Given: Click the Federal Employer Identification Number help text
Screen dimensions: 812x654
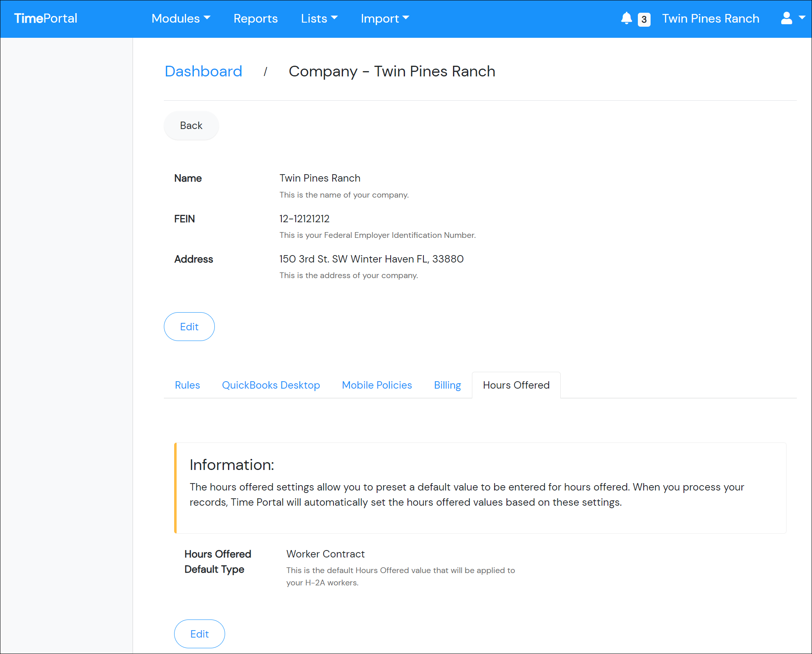Looking at the screenshot, I should pyautogui.click(x=377, y=235).
